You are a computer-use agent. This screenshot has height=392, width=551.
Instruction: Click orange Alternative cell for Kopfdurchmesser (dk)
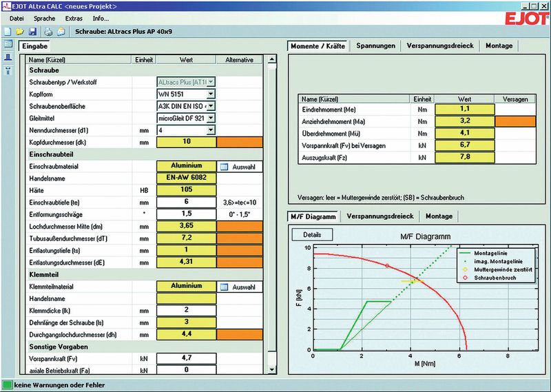(240, 142)
